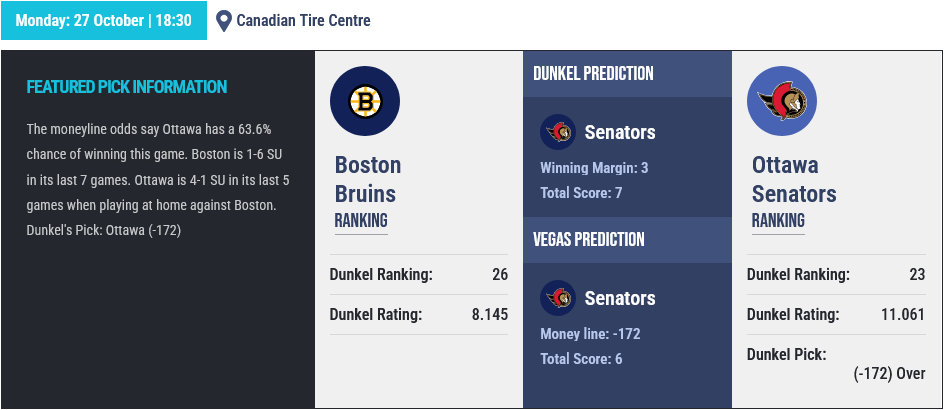Select the Monday 27 October date badge
The image size is (945, 410).
coord(104,21)
